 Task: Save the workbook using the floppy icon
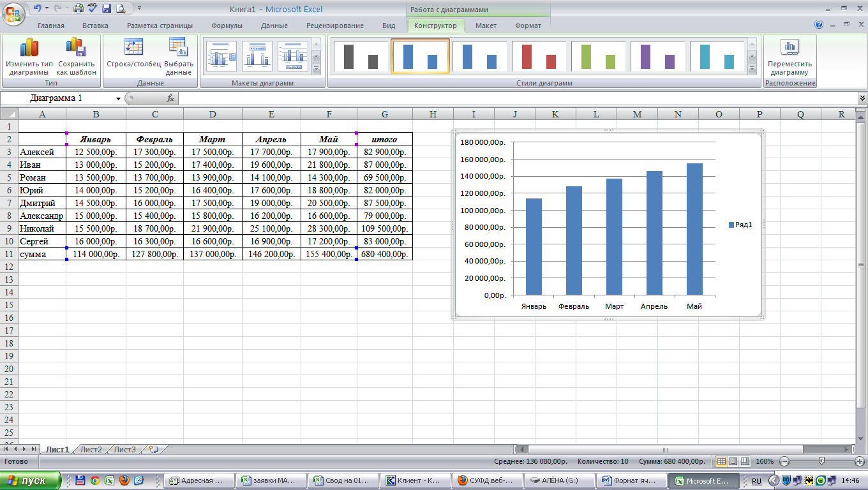pos(107,8)
